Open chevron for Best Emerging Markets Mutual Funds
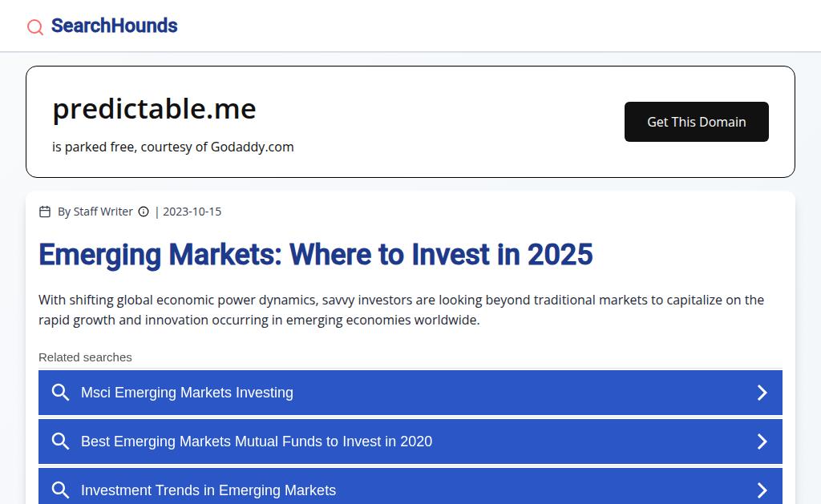 (x=762, y=442)
